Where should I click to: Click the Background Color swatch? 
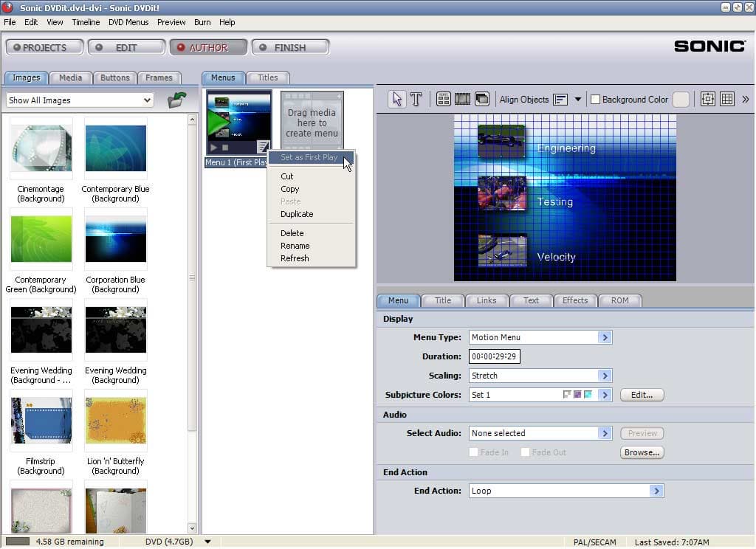coord(680,100)
